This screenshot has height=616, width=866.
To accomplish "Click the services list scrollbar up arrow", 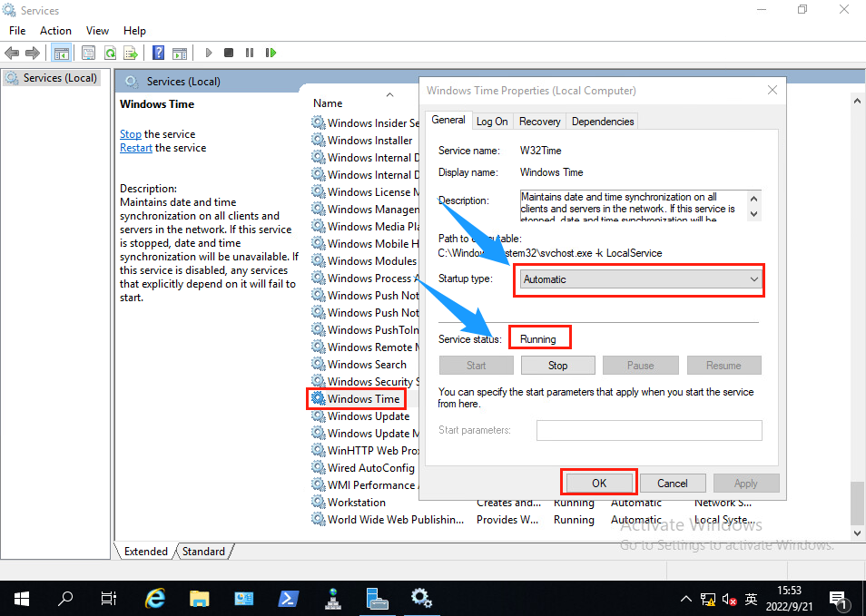I will click(857, 101).
